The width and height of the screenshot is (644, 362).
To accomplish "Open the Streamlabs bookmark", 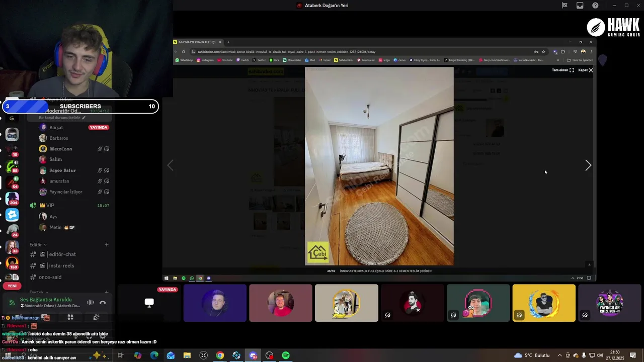I will click(292, 60).
